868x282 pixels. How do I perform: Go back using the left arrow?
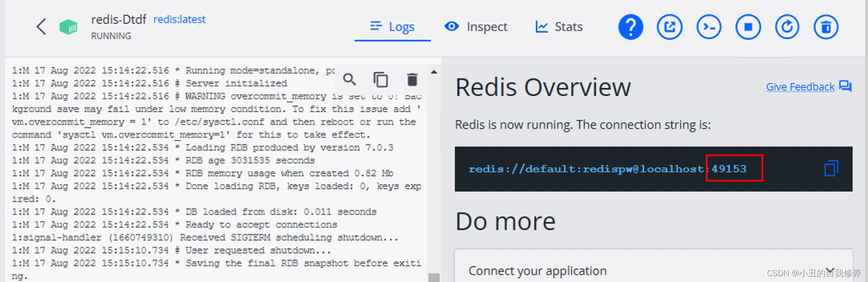click(41, 27)
